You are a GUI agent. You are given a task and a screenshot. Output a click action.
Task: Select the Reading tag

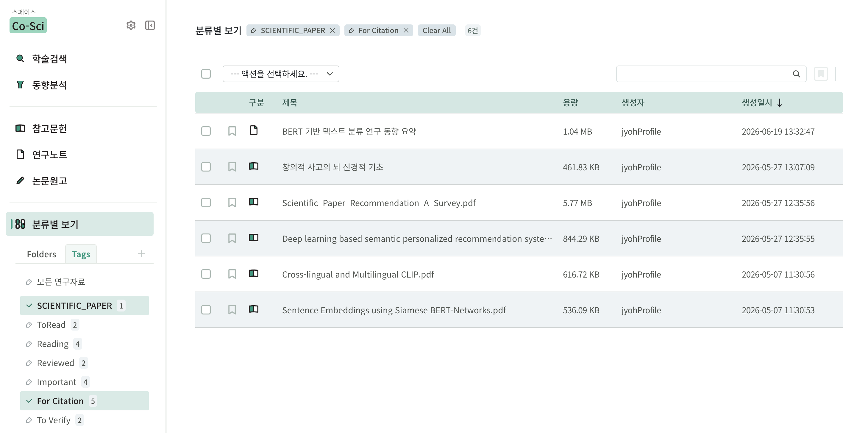[53, 344]
